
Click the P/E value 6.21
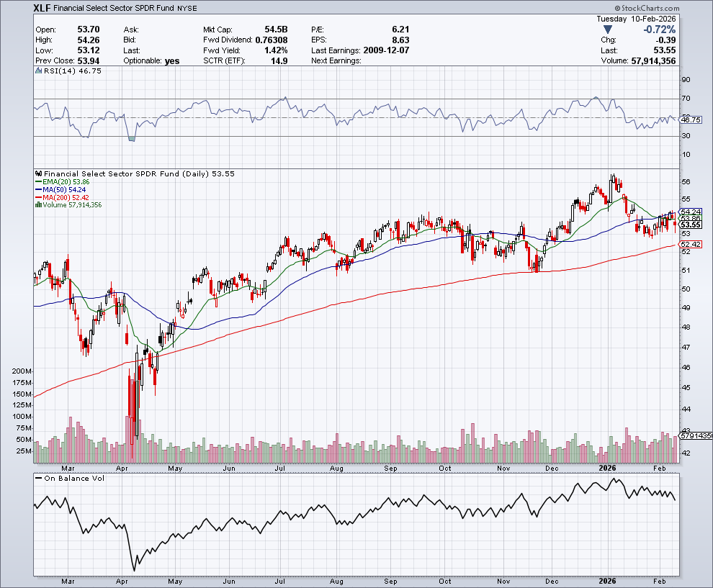[x=400, y=30]
